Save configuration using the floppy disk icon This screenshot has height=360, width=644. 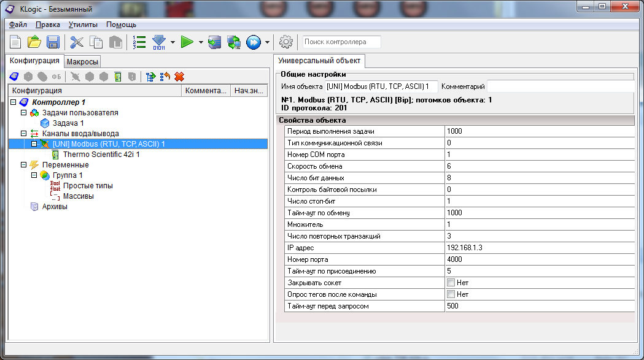[53, 42]
